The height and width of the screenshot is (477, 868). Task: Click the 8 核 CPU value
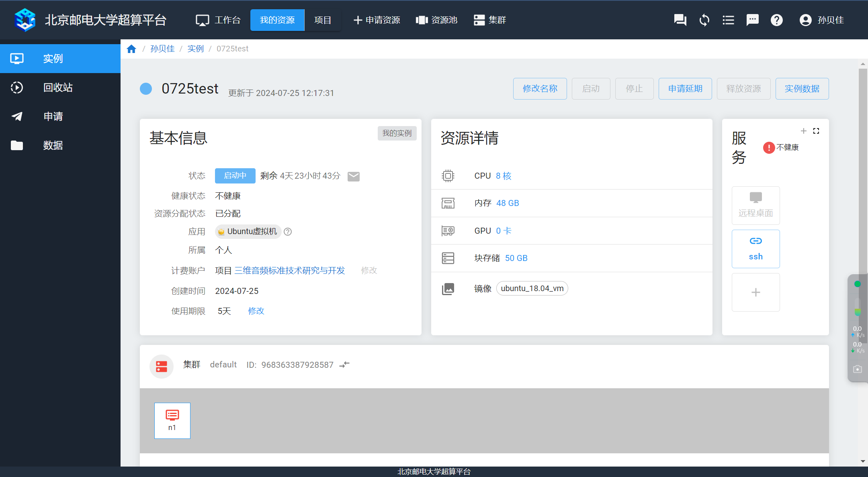point(504,176)
